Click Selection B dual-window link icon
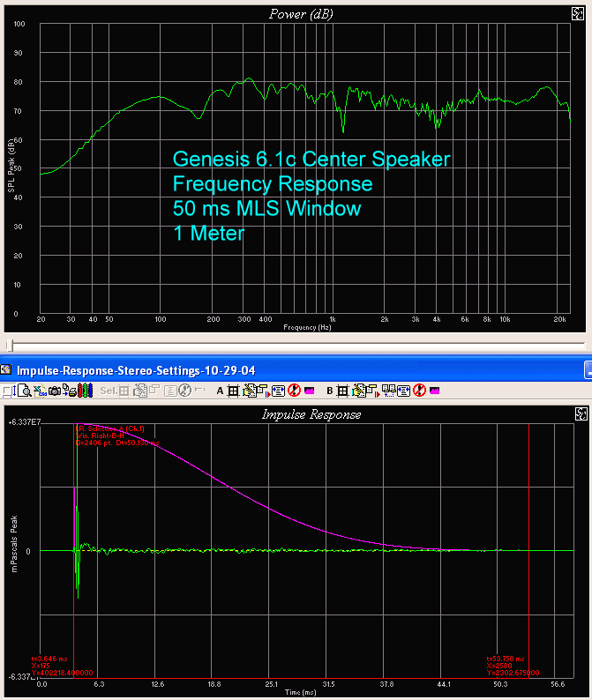Screen dimensions: 592x700 (x=388, y=391)
